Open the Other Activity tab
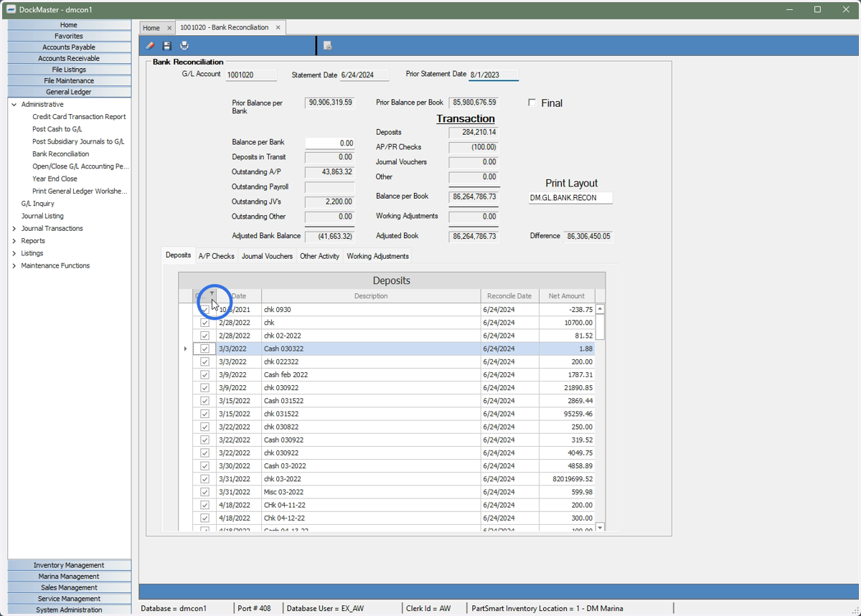 click(x=319, y=256)
